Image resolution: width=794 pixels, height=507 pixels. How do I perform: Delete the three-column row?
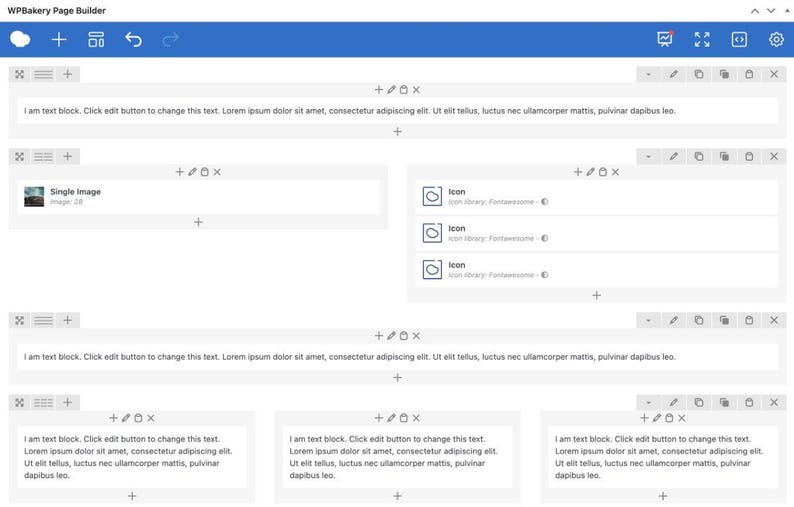774,403
